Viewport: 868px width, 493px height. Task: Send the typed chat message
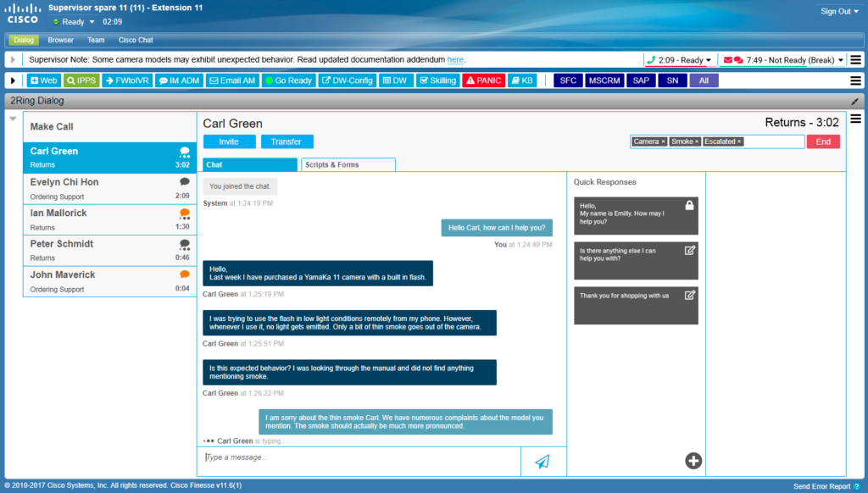coord(541,461)
